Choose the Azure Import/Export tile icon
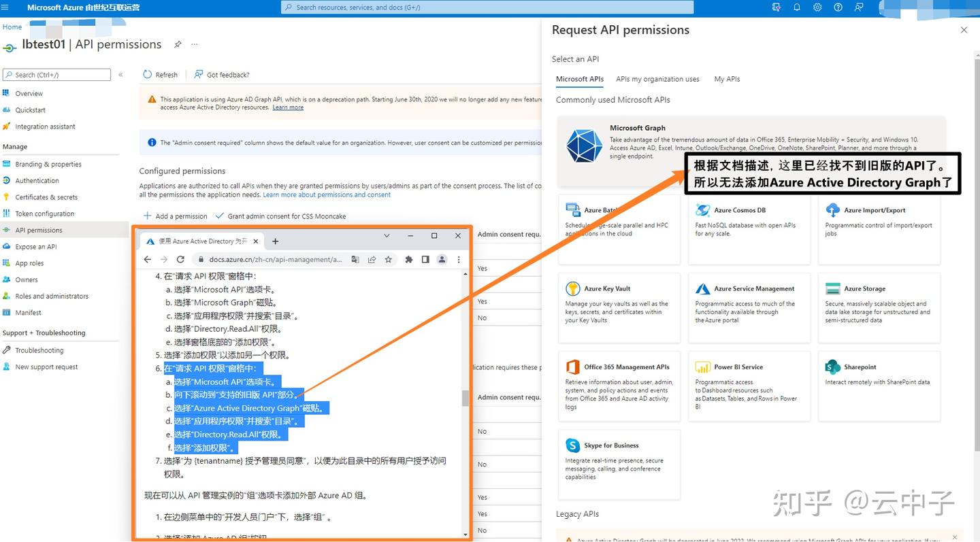Screen dimensions: 980x542 point(833,210)
